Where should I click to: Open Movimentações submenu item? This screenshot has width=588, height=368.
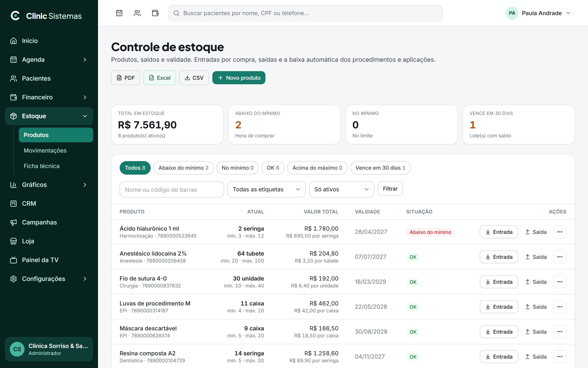[56, 150]
